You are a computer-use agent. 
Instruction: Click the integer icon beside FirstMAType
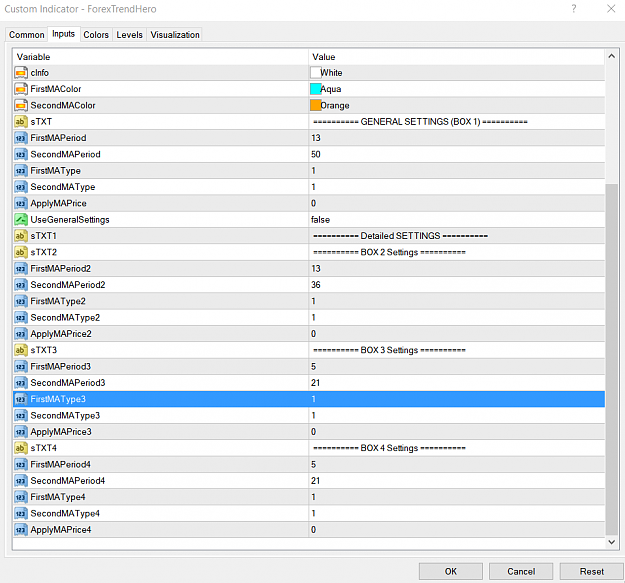click(x=21, y=171)
